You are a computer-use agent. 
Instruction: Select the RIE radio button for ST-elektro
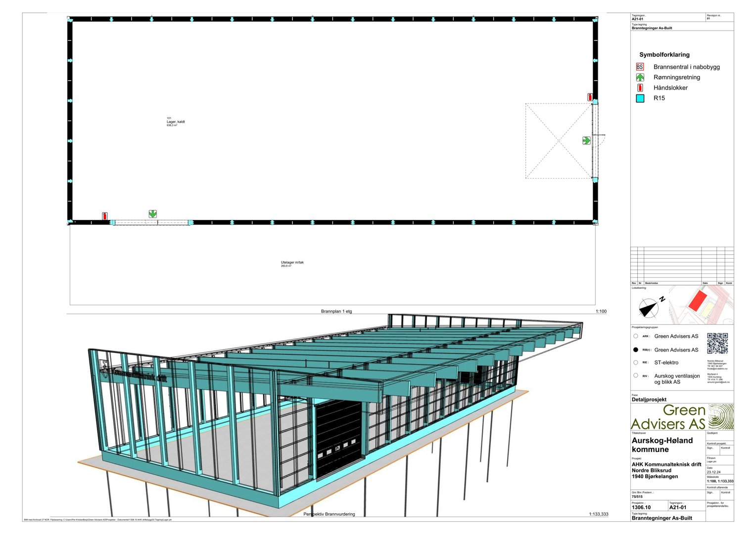coord(636,362)
